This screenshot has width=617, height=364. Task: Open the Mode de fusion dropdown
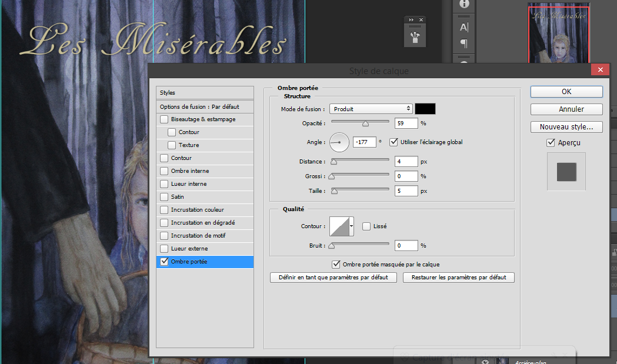371,109
